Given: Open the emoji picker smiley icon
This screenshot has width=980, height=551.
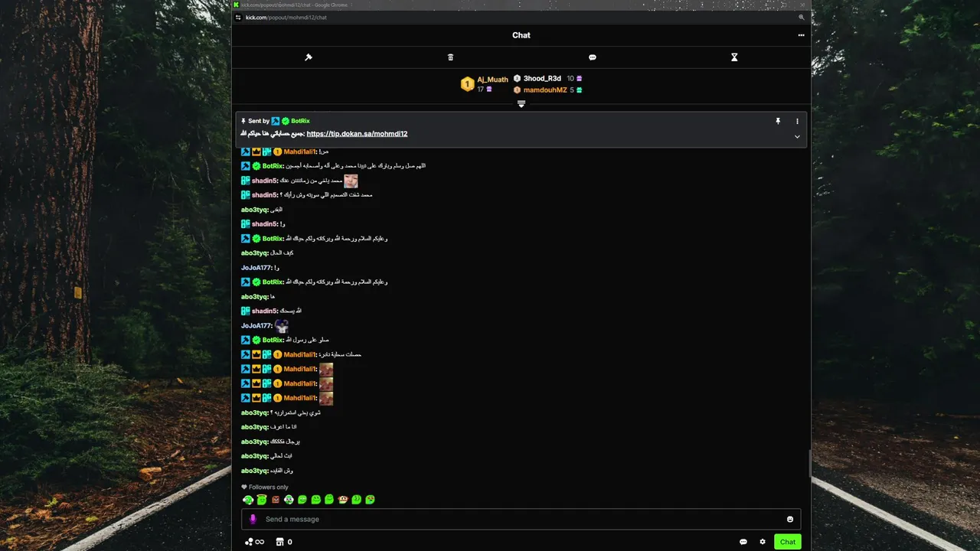Looking at the screenshot, I should [790, 520].
